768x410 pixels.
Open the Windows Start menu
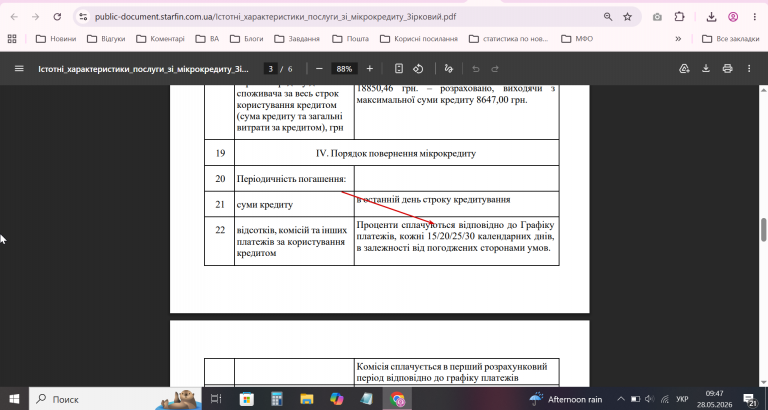(14, 399)
